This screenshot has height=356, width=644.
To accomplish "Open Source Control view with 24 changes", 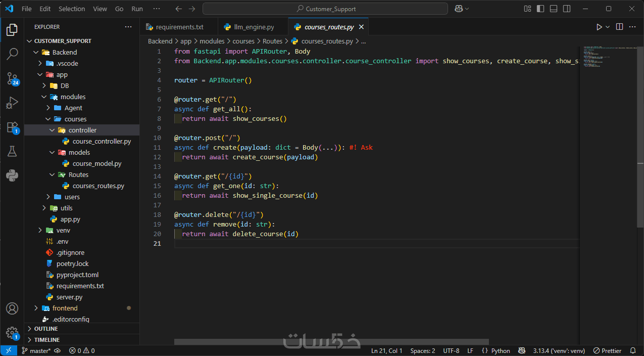I will pos(12,78).
